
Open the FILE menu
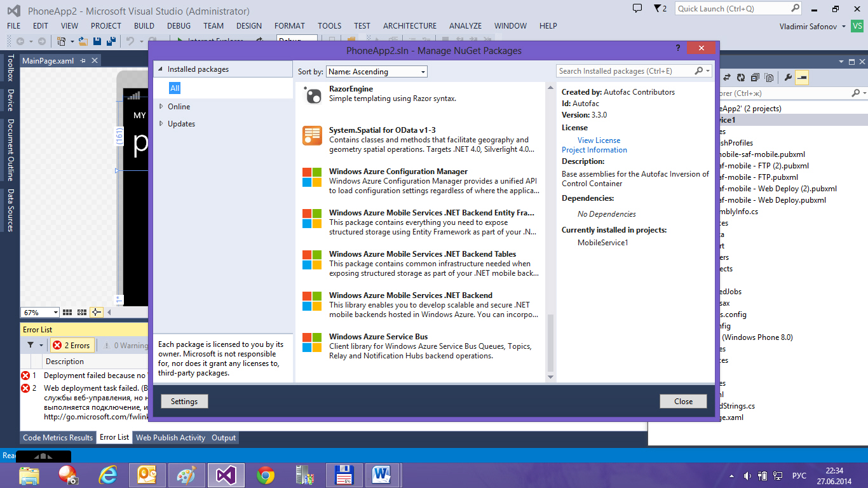coord(13,26)
